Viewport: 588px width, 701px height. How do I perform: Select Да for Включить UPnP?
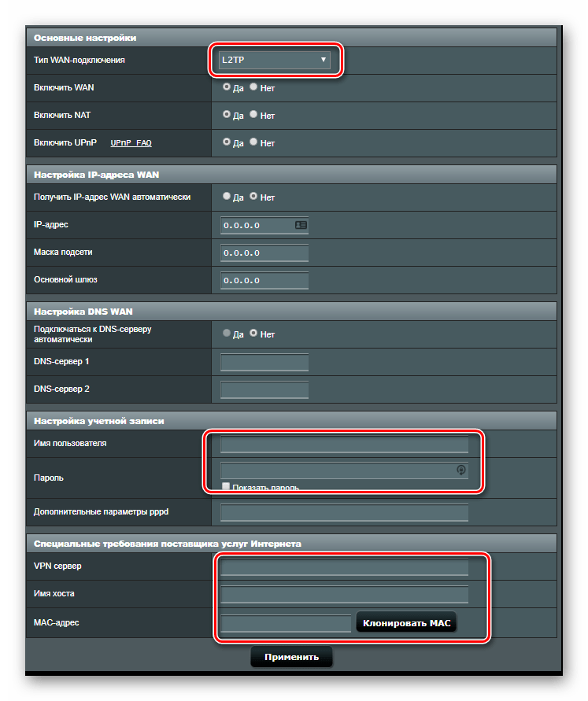(227, 142)
